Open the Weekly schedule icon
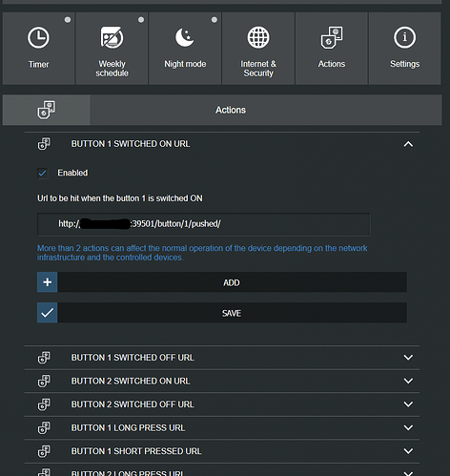 coord(112,37)
